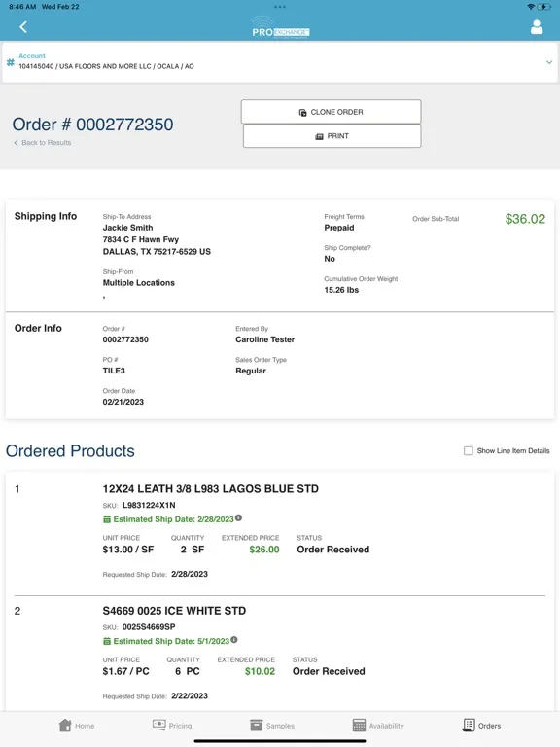Expand the Account selector chevron
The height and width of the screenshot is (747, 560).
549,62
